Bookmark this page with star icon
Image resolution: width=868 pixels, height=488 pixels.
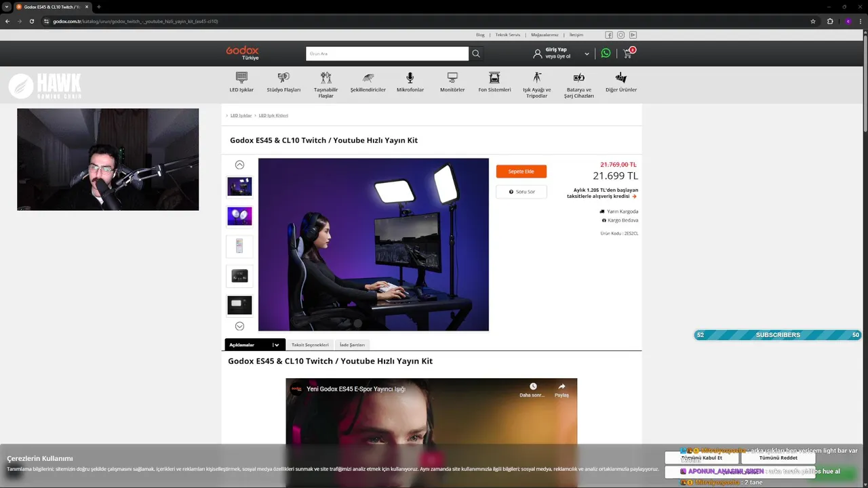(x=813, y=21)
